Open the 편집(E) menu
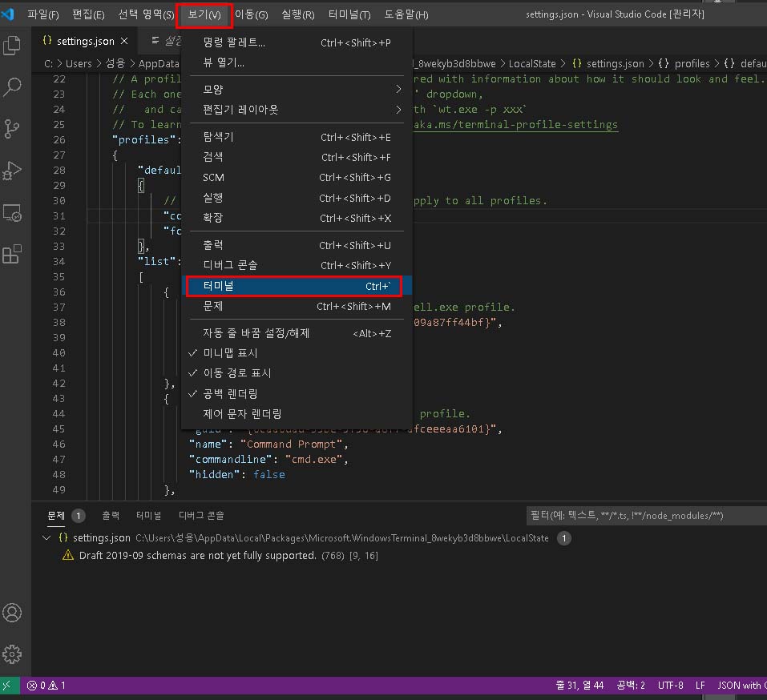767x700 pixels. 88,14
